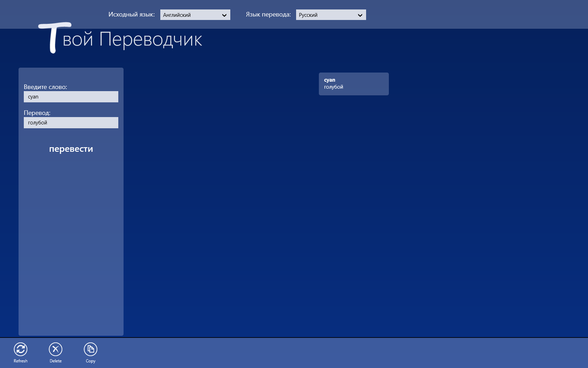
Task: Click the Язык перевода label
Action: [x=268, y=14]
